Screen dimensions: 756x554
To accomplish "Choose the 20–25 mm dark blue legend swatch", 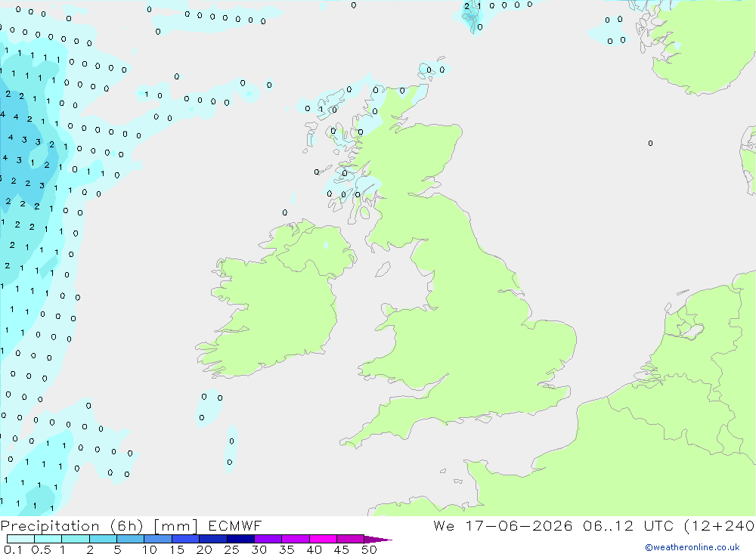I will coord(213,539).
